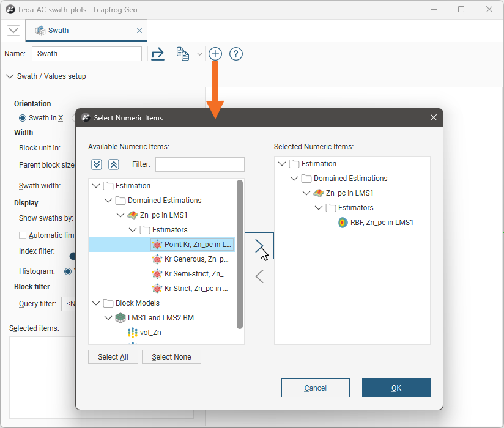Enable the Automatic limits checkbox
504x428 pixels.
pyautogui.click(x=23, y=235)
